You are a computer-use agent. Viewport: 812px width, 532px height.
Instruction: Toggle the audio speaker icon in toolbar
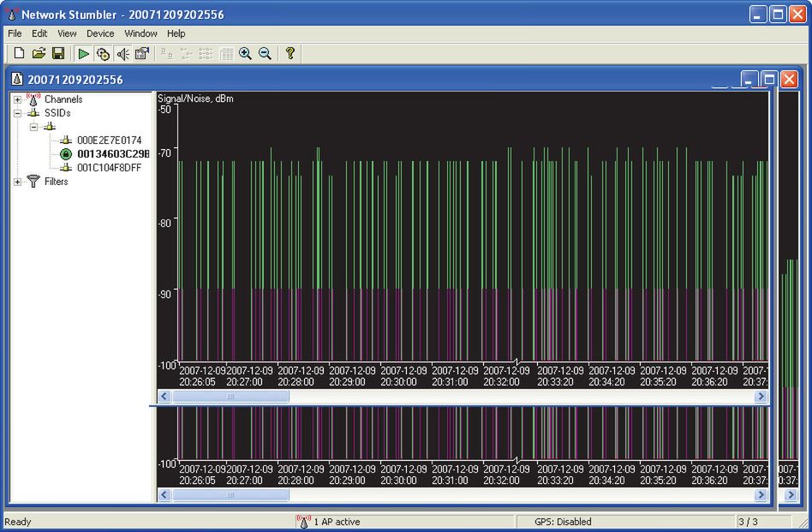coord(122,53)
